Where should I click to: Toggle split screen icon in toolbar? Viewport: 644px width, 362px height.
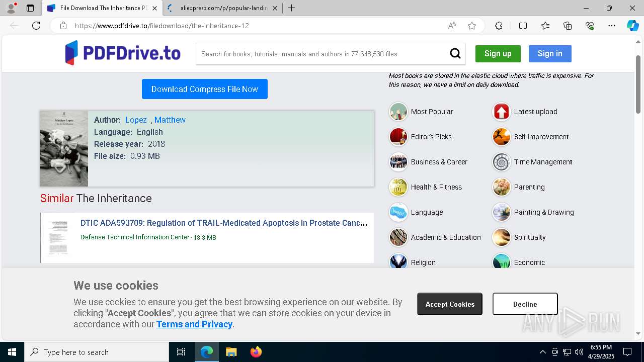point(523,26)
